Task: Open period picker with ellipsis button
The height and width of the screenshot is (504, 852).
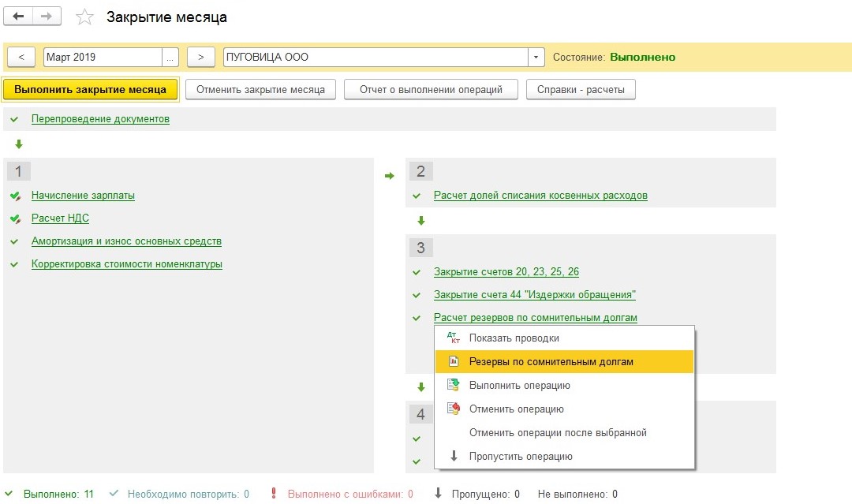Action: tap(170, 58)
